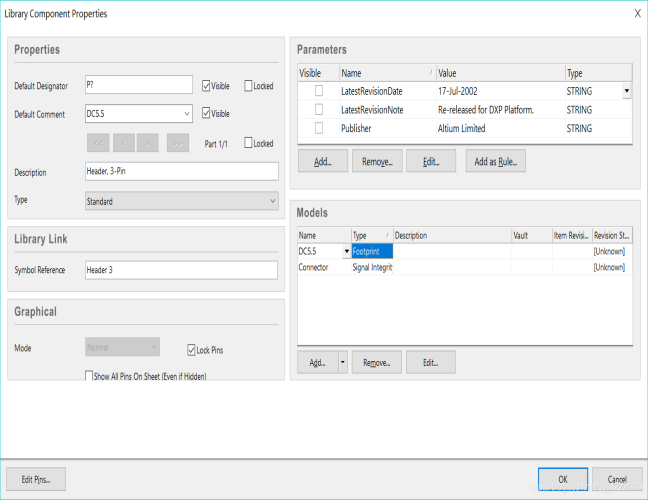Click the Add as Rule button
Screen dimensions: 649x501
coord(495,161)
